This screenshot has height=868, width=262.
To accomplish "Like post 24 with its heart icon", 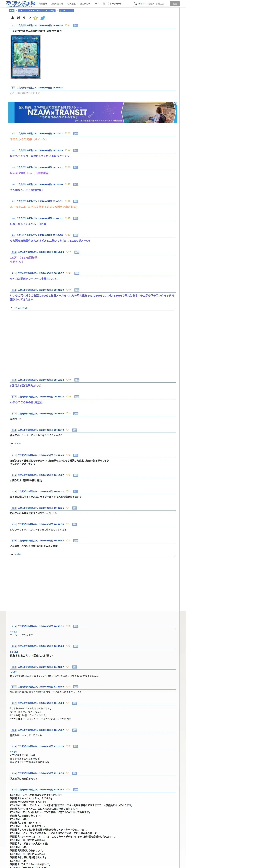I will point(67,646).
